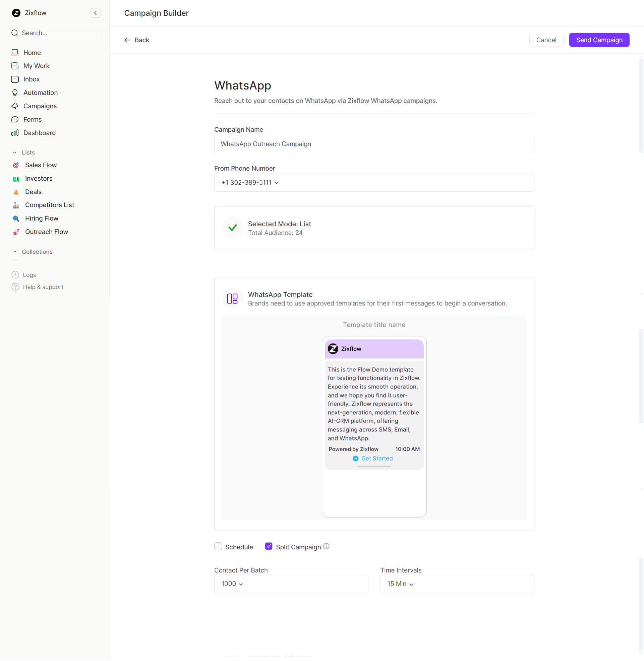Click the WhatsApp Template layout icon

pos(232,299)
